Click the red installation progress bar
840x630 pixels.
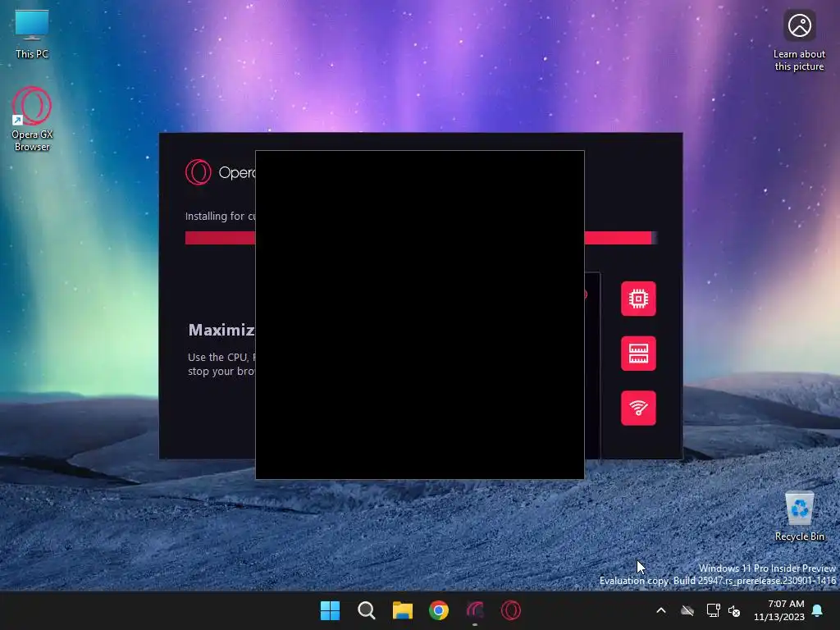click(x=421, y=238)
